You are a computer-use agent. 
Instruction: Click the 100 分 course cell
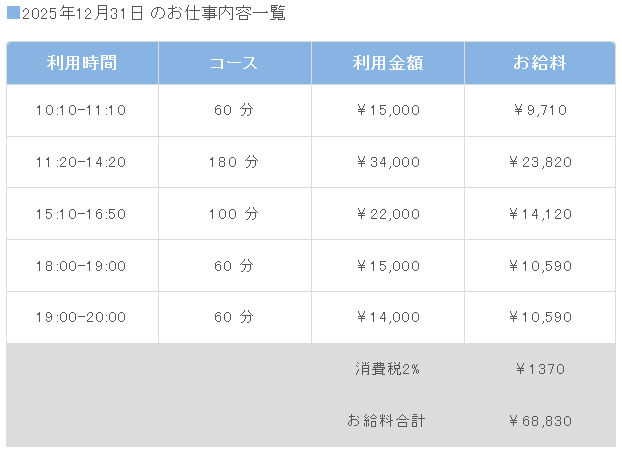(234, 214)
